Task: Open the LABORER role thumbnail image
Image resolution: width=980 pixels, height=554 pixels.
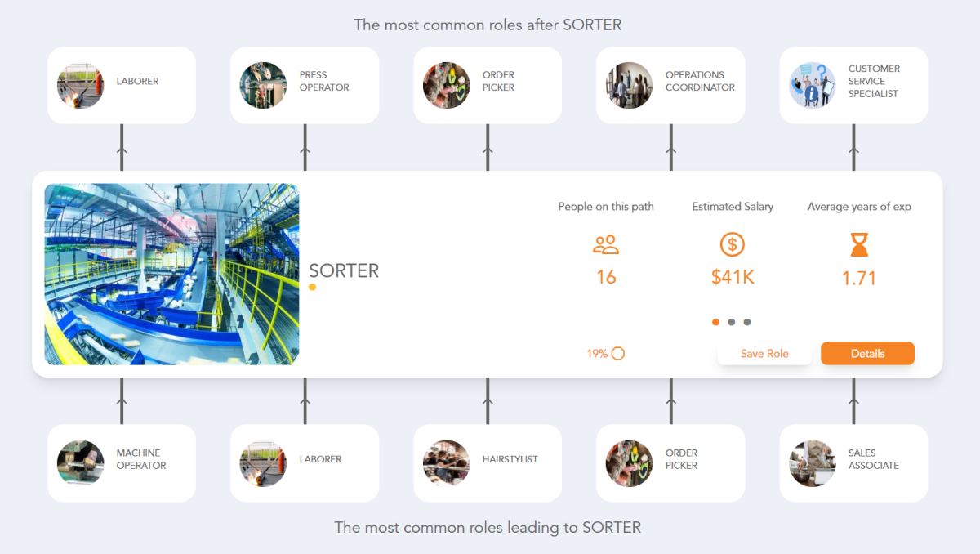Action: coord(79,85)
